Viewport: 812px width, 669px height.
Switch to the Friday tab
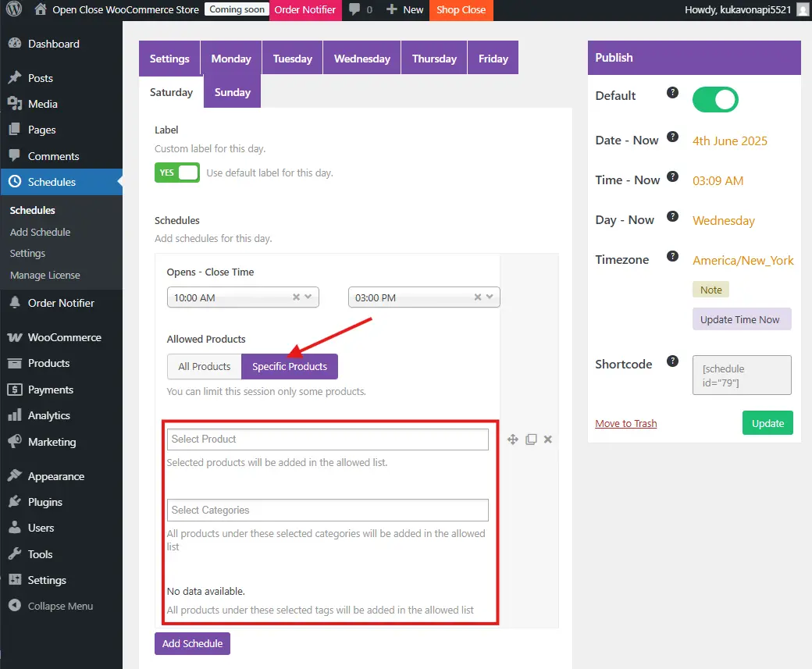click(493, 58)
